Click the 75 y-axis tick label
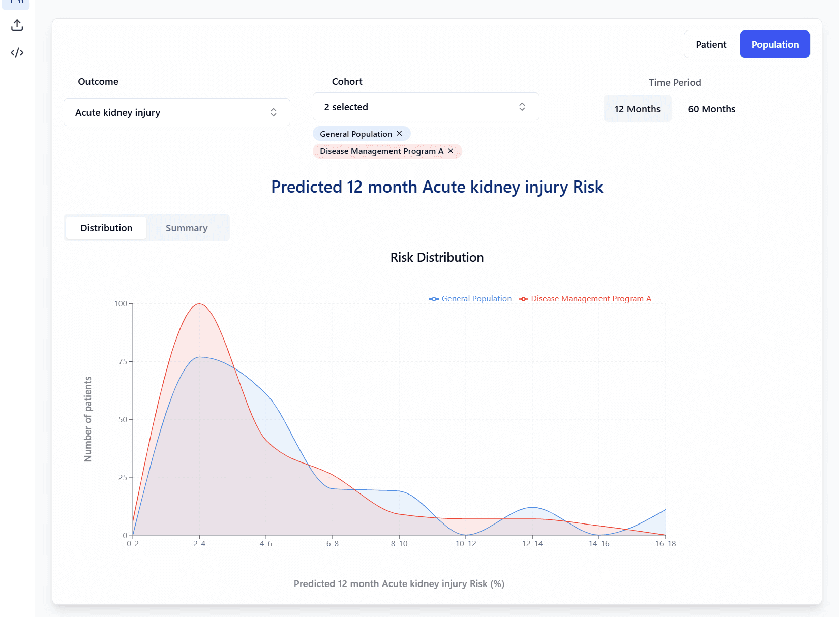This screenshot has height=617, width=840. (x=123, y=362)
